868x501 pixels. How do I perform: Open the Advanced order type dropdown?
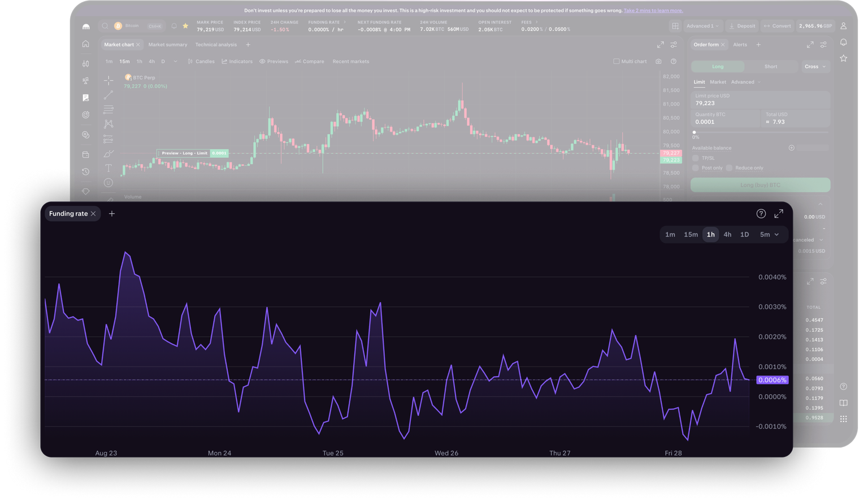[746, 82]
